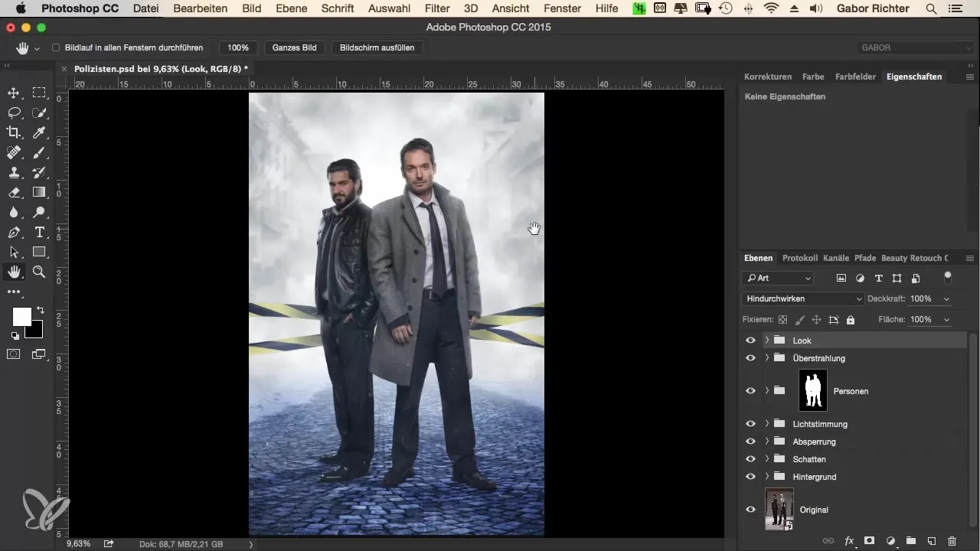Screen dimensions: 980x551
Task: Click the Bildschirm ausfüllen button
Action: [x=377, y=47]
